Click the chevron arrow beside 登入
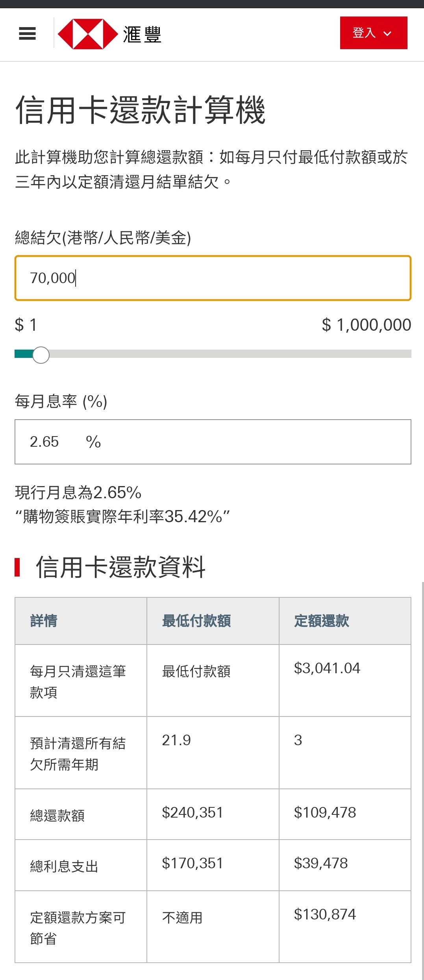Viewport: 424px width, 980px height. 387,33
